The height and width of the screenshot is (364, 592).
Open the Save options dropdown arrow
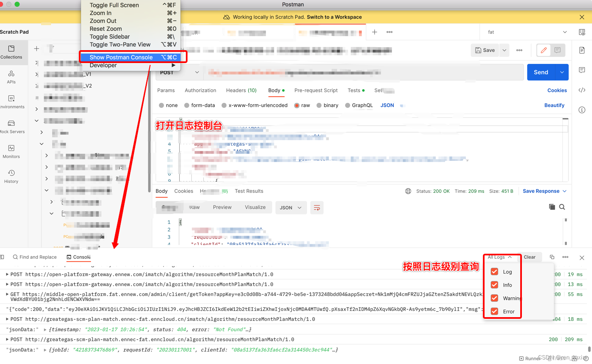tap(504, 50)
